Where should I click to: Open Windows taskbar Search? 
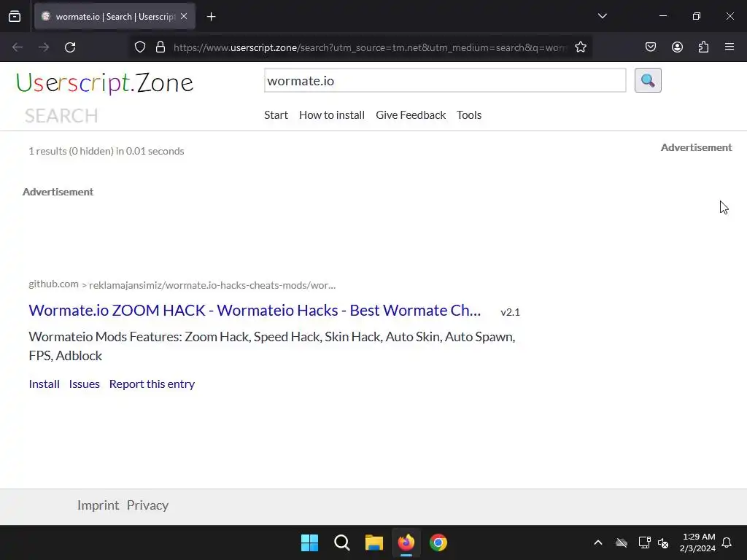coord(342,542)
